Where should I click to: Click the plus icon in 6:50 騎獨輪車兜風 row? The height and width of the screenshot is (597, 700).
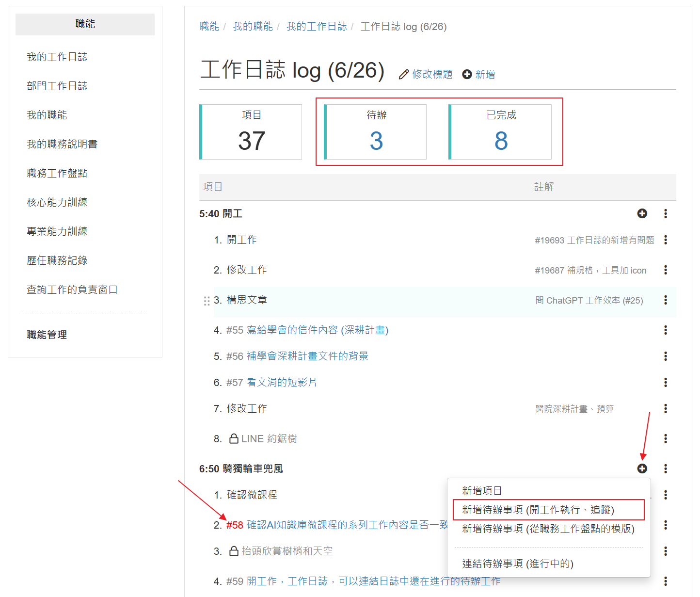642,468
